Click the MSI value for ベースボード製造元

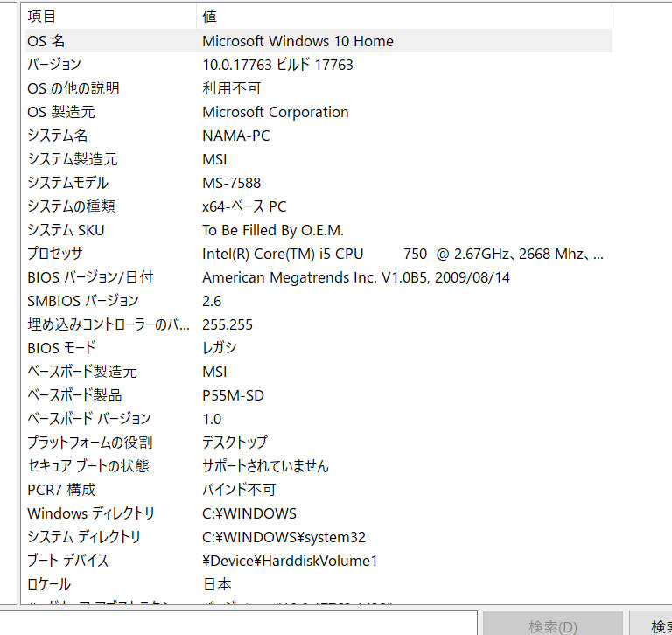[x=214, y=372]
